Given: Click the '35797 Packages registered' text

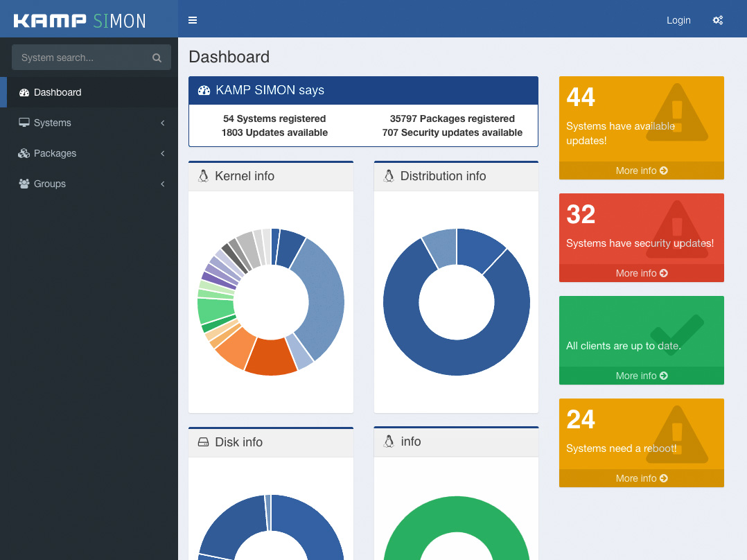Looking at the screenshot, I should (x=452, y=119).
